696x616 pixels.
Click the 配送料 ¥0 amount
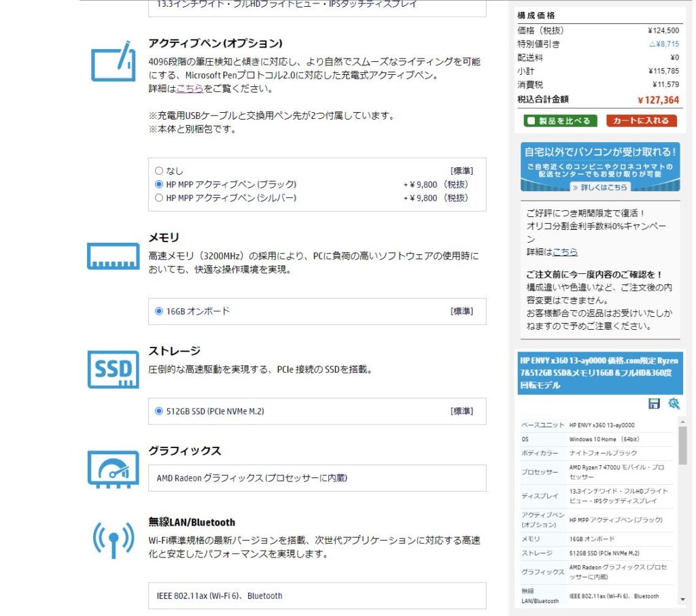pos(675,58)
